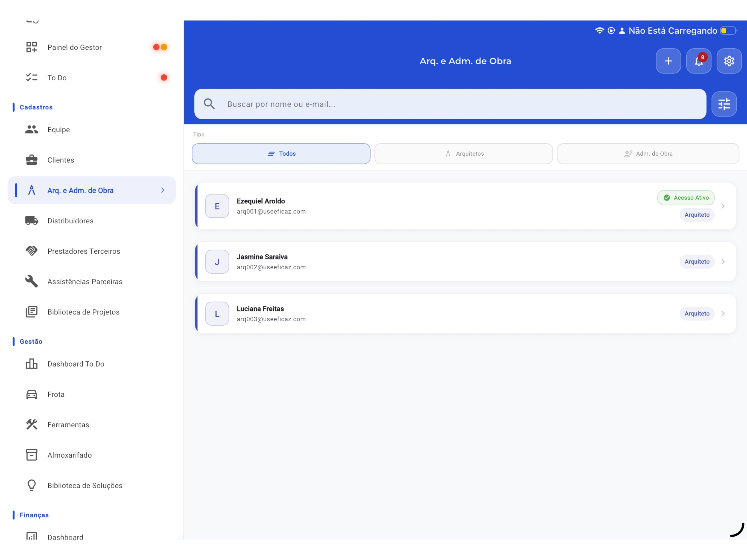Open settings gear in header

[729, 61]
